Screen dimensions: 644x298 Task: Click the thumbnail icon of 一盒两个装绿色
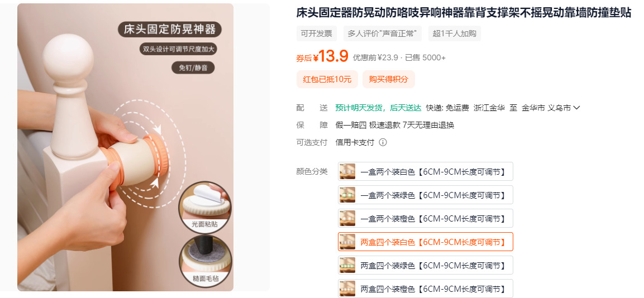347,195
